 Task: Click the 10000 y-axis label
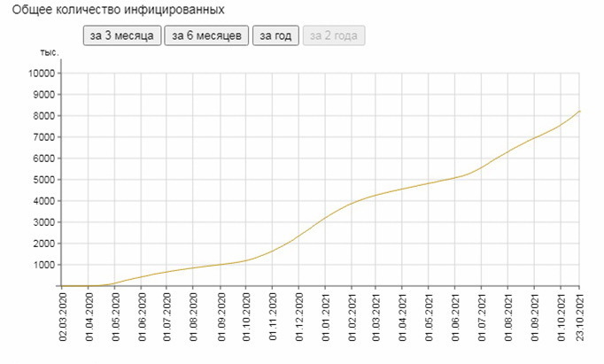43,74
